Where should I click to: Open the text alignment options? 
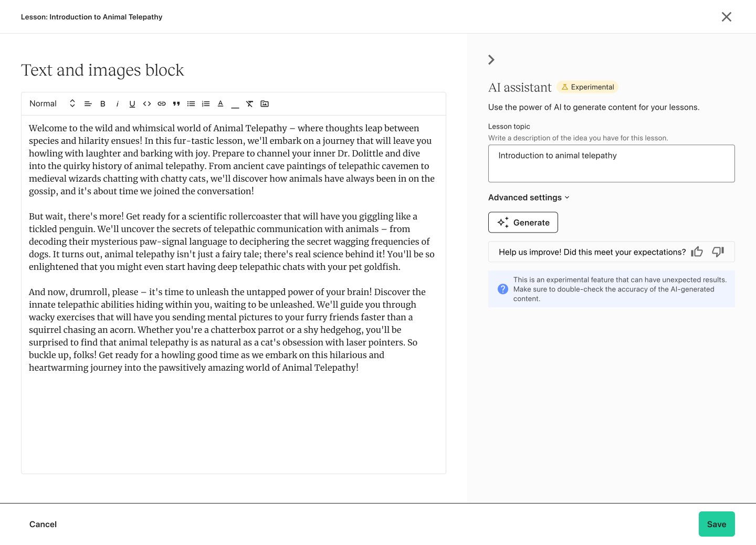click(88, 104)
